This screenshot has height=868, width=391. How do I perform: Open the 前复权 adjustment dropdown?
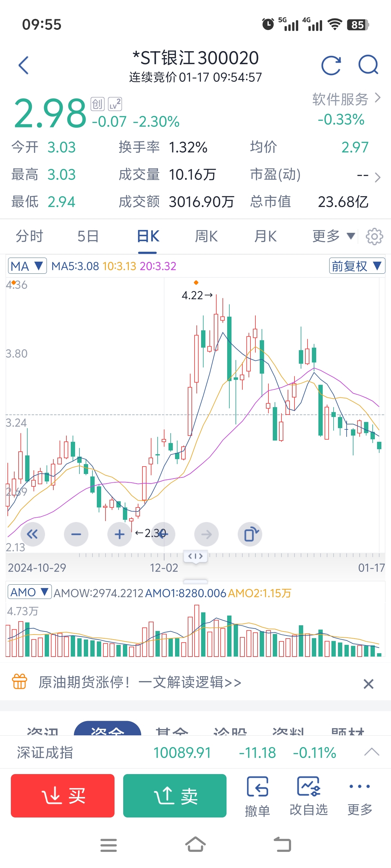pyautogui.click(x=357, y=266)
